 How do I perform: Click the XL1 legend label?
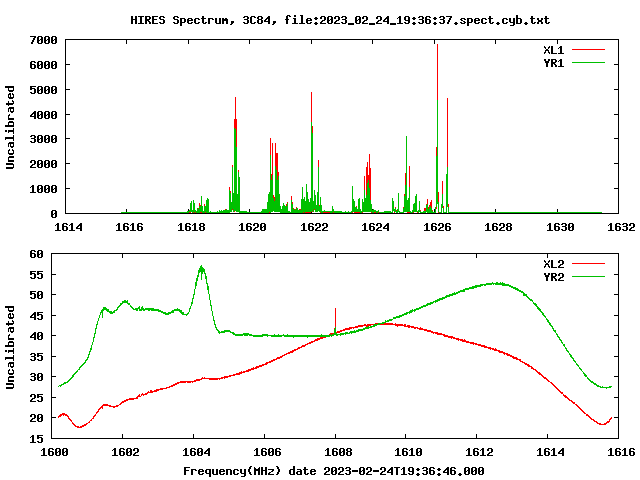pos(553,50)
